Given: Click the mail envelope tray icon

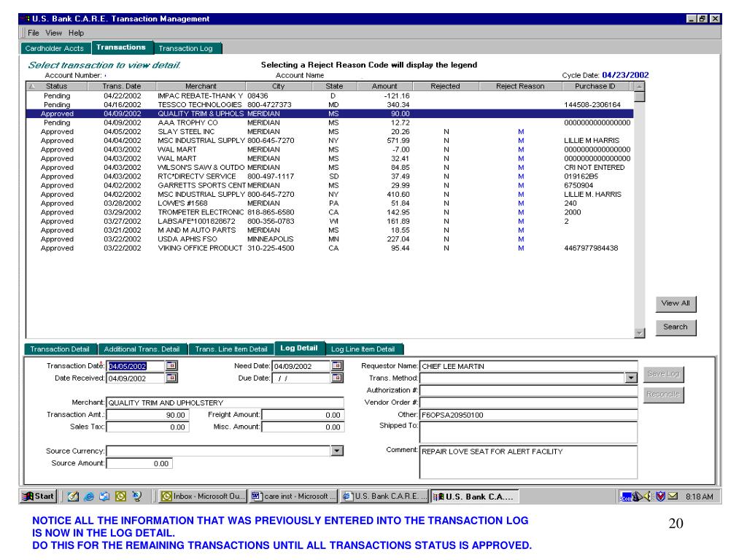Looking at the screenshot, I should click(x=673, y=496).
